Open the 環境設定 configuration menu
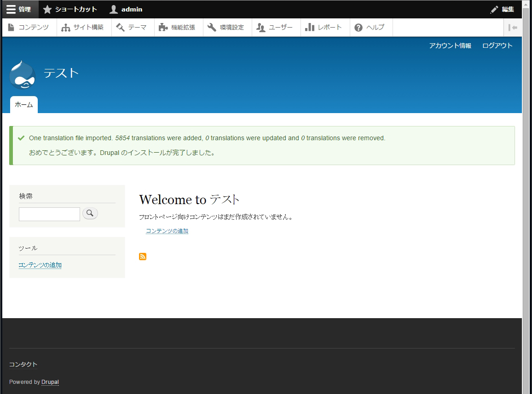Viewport: 532px width, 394px height. 226,28
